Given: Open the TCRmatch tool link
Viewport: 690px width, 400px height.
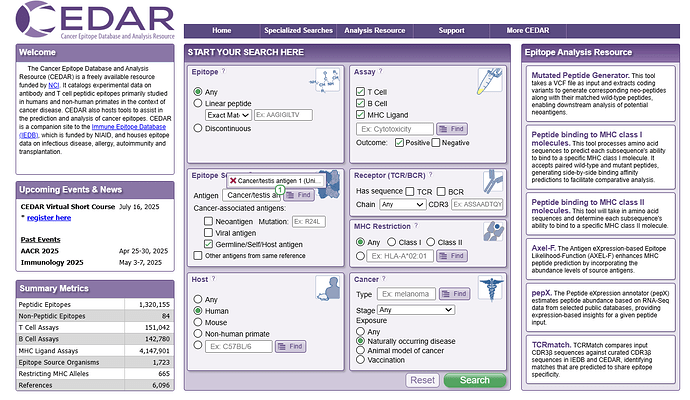Looking at the screenshot, I should (x=551, y=345).
